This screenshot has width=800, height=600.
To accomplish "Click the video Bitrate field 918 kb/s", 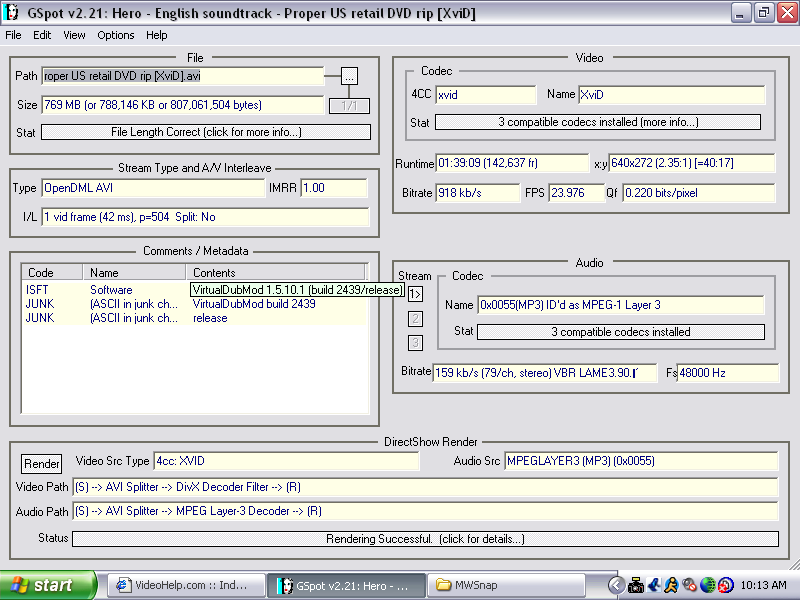I will [478, 193].
